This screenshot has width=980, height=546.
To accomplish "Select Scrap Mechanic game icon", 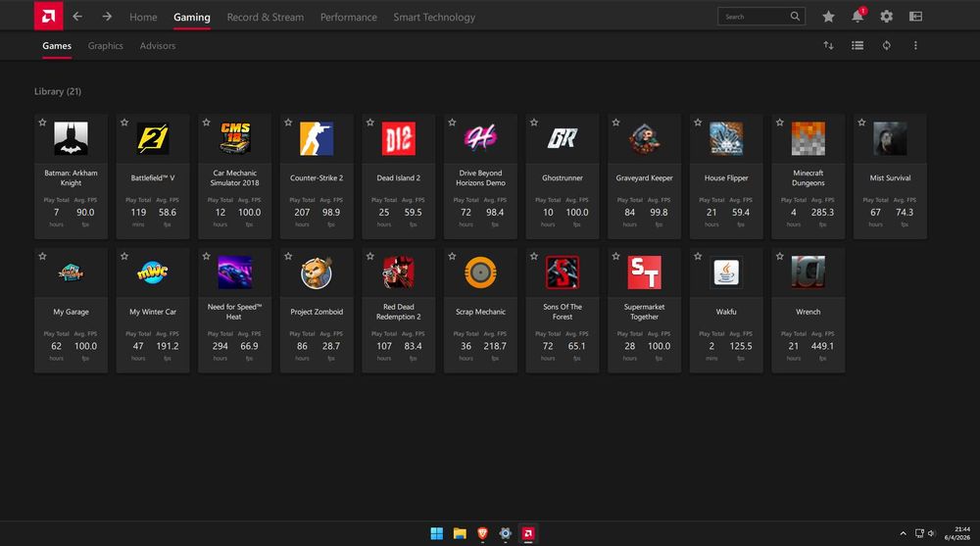I will [480, 273].
